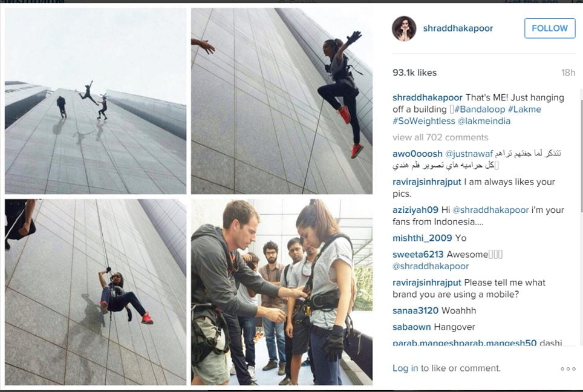
Task: Open shraddhakapoor username in the post header
Action: pyautogui.click(x=458, y=28)
